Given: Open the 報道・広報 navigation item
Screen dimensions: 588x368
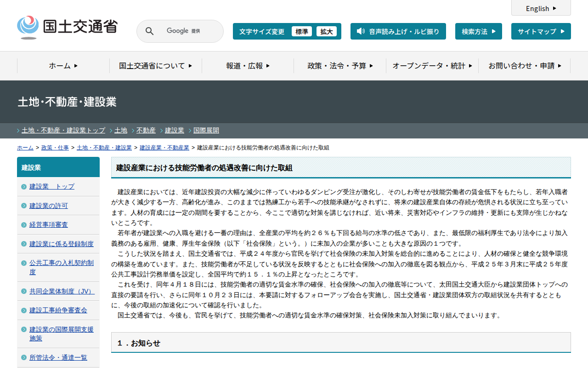Looking at the screenshot, I should click(248, 66).
